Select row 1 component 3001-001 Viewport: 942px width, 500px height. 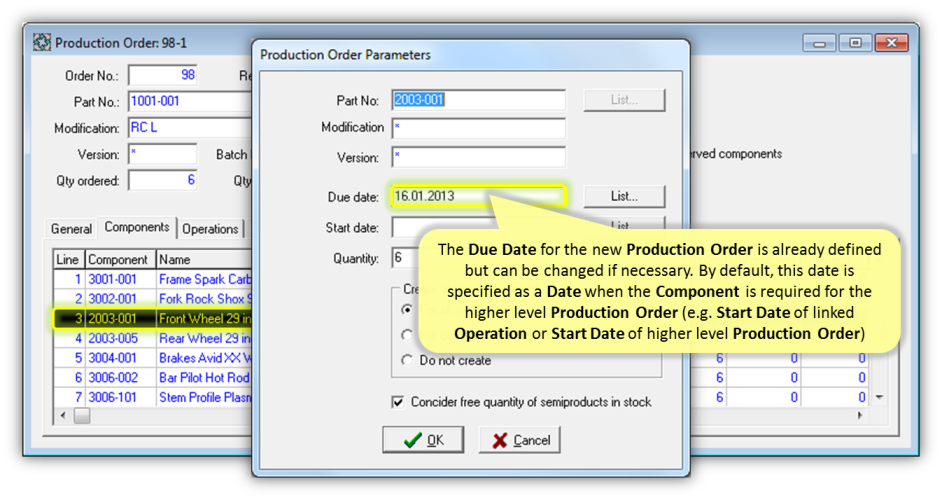pyautogui.click(x=112, y=279)
